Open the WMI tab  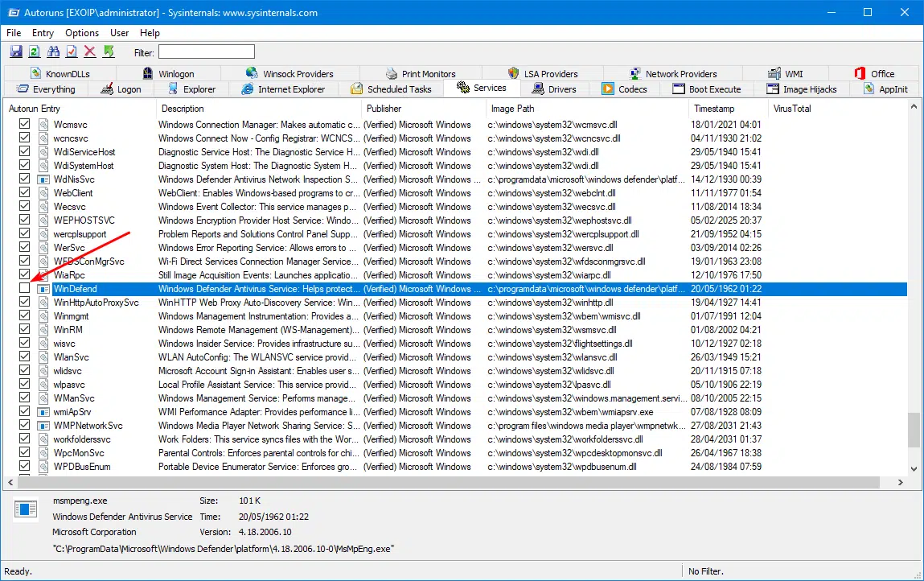[x=786, y=74]
